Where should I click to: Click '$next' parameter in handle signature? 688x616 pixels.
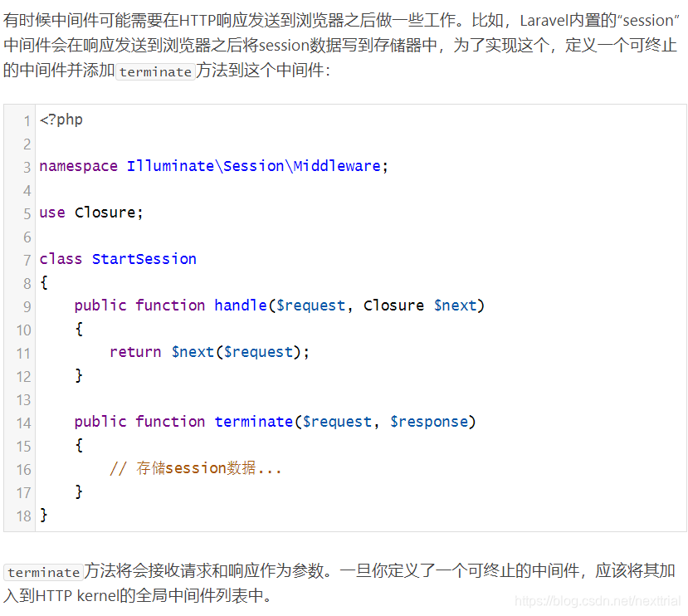[x=455, y=306]
